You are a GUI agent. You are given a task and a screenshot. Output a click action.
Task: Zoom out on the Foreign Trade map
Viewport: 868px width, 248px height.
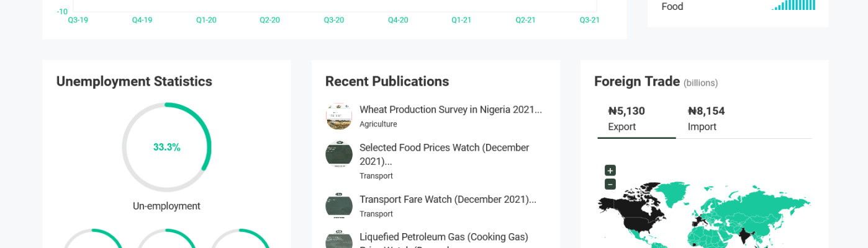(610, 184)
